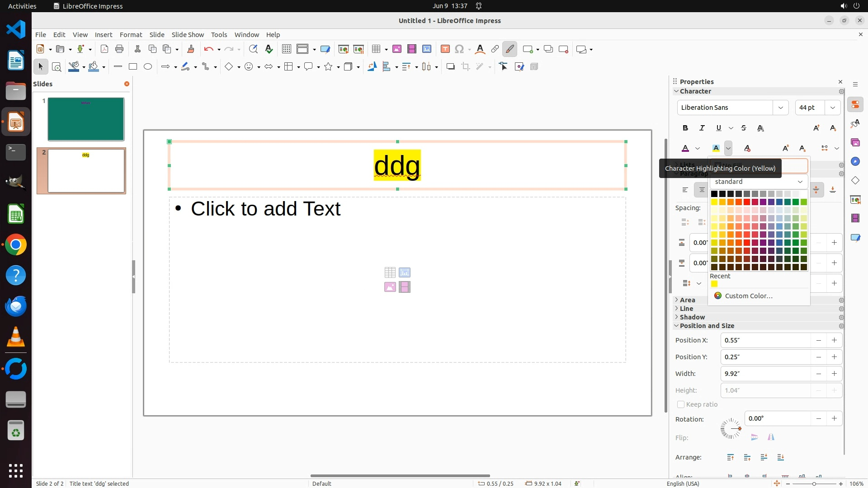Image resolution: width=868 pixels, height=488 pixels.
Task: Toggle the Display Grid toolbar button
Action: pos(286,49)
